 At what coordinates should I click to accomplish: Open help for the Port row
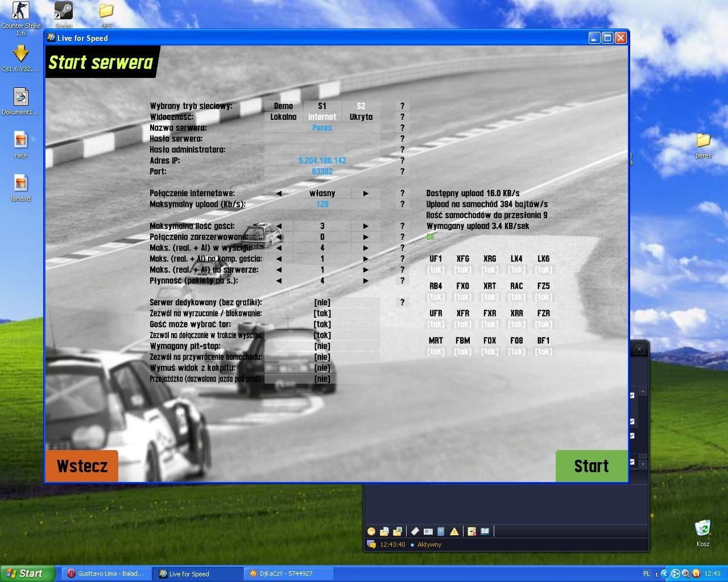pos(402,171)
